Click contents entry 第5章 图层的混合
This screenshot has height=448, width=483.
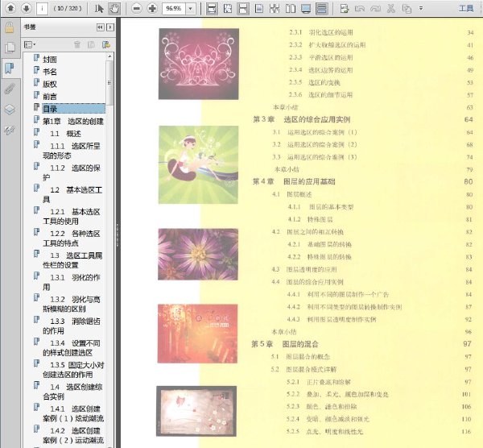point(285,344)
